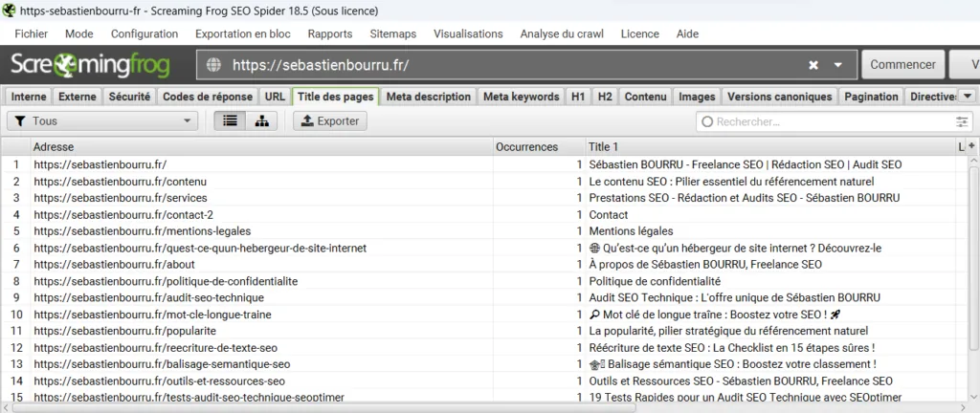Click title 'Sébastien BOURRU - Freelance SEO' cell

pyautogui.click(x=770, y=164)
